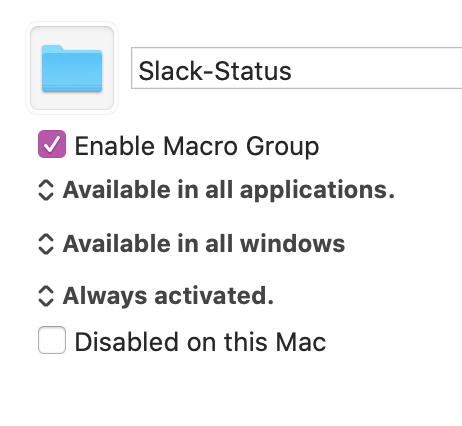Click the Available in all windows text
This screenshot has width=462, height=426.
[x=204, y=244]
